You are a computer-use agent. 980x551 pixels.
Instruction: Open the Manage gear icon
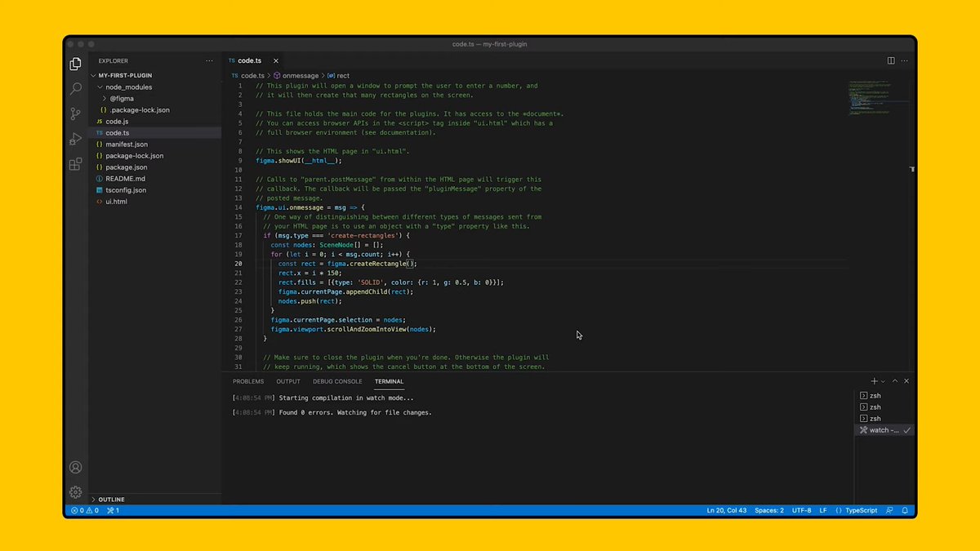75,492
